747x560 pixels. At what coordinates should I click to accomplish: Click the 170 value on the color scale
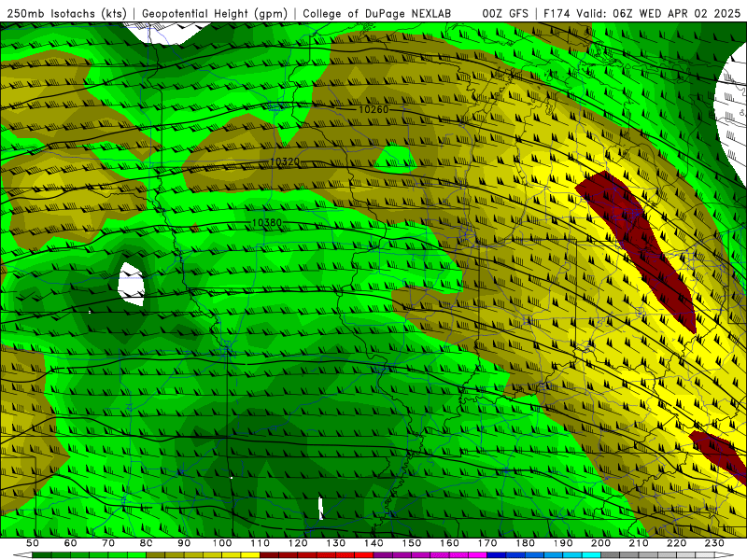(x=487, y=543)
